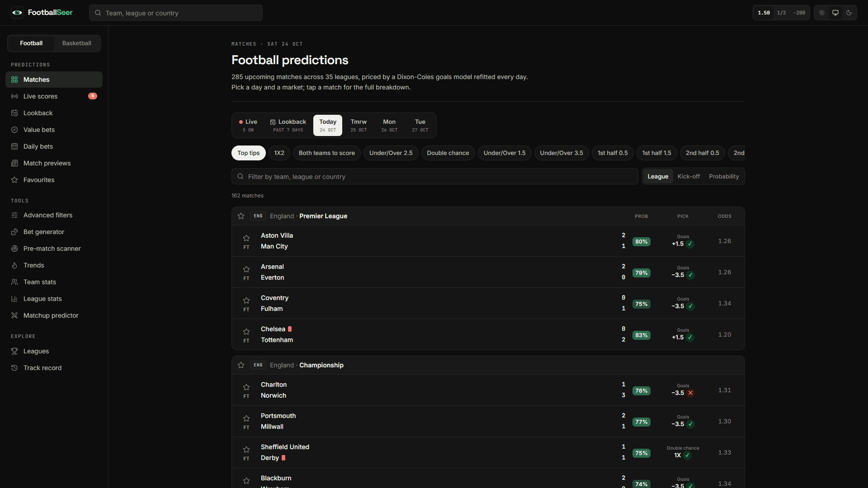868x488 pixels.
Task: Select system theme monitor icon
Action: pyautogui.click(x=835, y=13)
